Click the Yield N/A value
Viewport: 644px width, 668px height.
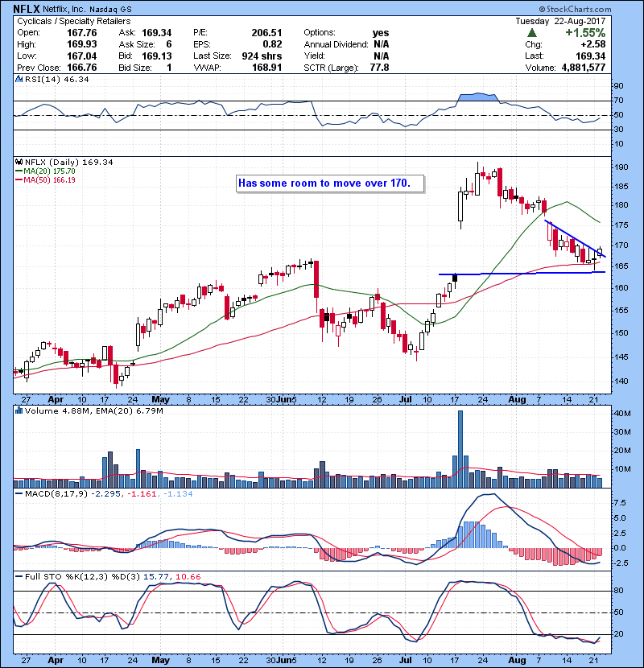[382, 56]
